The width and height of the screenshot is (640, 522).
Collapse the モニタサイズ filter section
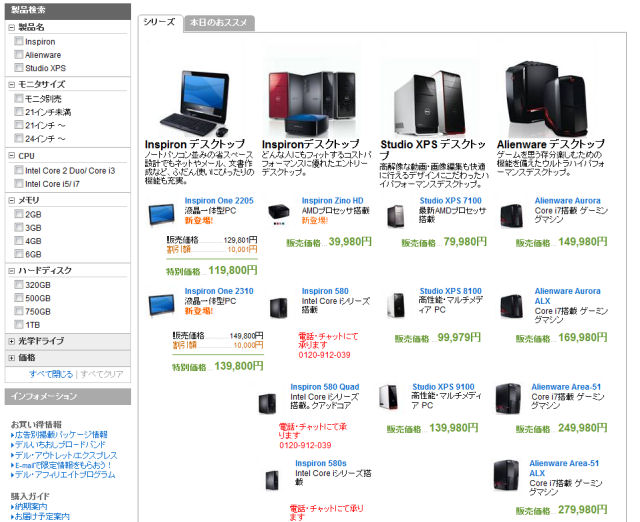click(11, 84)
